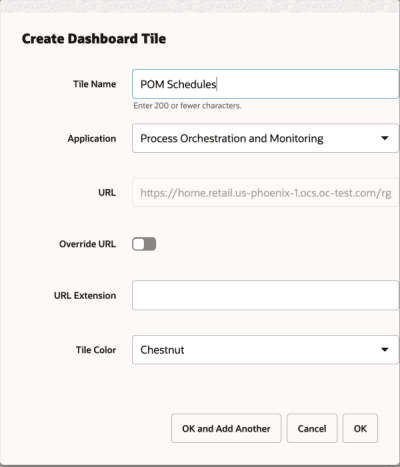Click the Chestnut value in Tile Color
The height and width of the screenshot is (467, 400).
pyautogui.click(x=162, y=350)
